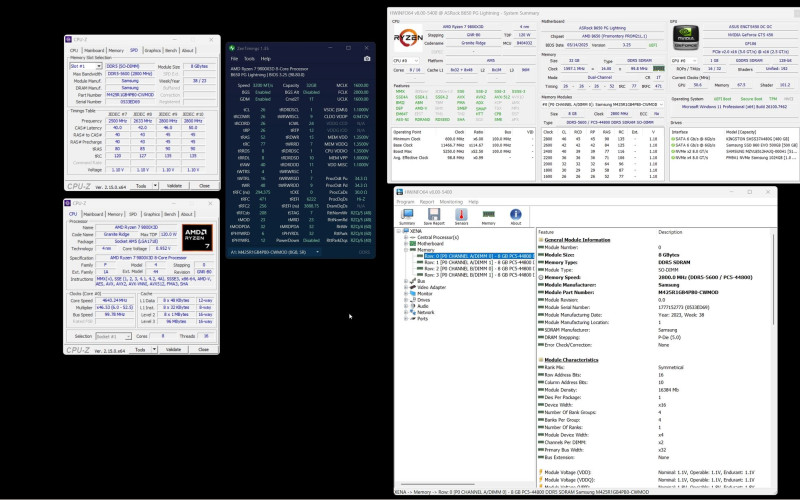Screen dimensions: 800x500
Task: Click Validate in the CPU-Z SPD window
Action: coord(174,186)
